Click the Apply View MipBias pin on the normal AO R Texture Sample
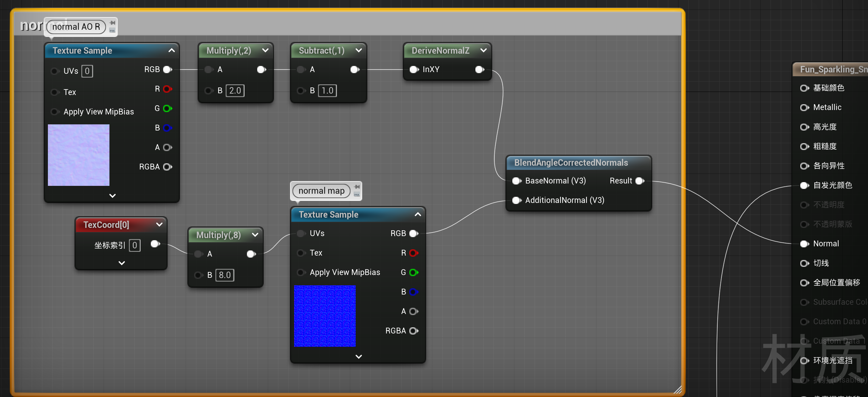 point(54,112)
